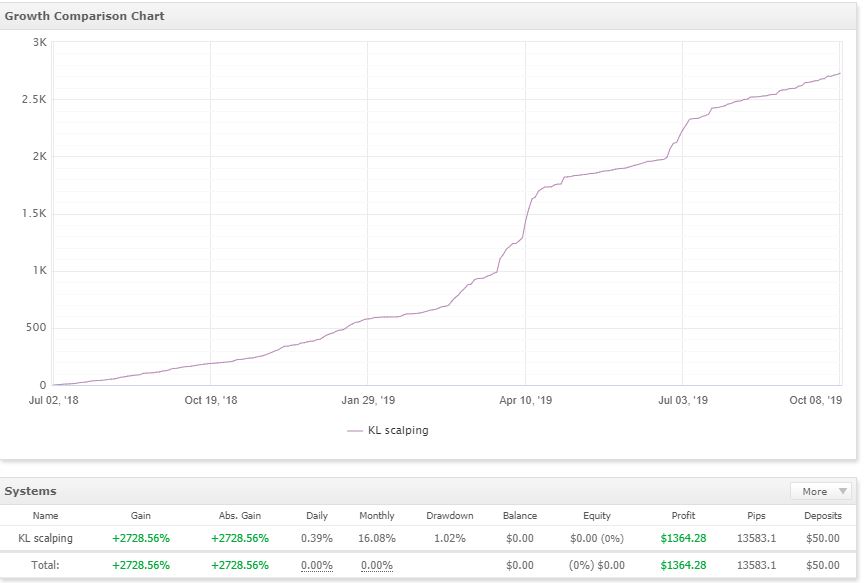Sort by the Profit column header
Viewport: 866px width, 583px height.
684,516
